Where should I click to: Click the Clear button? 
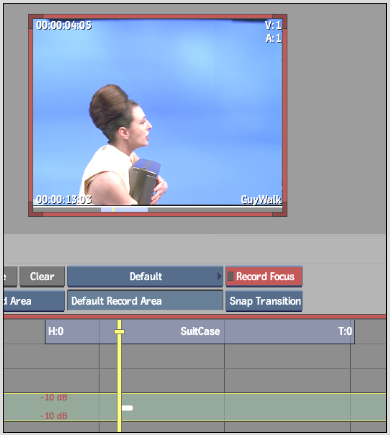[42, 276]
